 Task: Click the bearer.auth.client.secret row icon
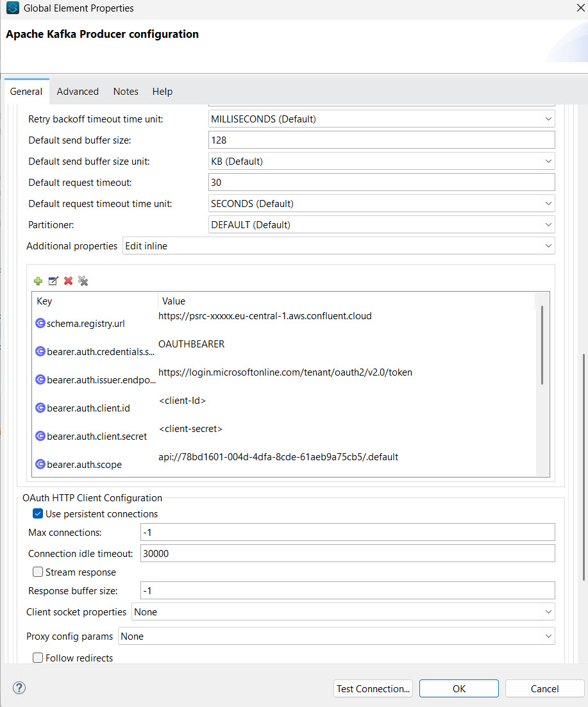click(x=40, y=436)
